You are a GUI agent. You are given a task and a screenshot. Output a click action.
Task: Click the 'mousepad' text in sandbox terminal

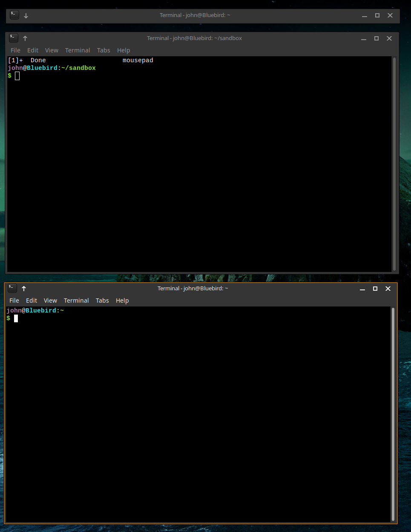pyautogui.click(x=138, y=61)
